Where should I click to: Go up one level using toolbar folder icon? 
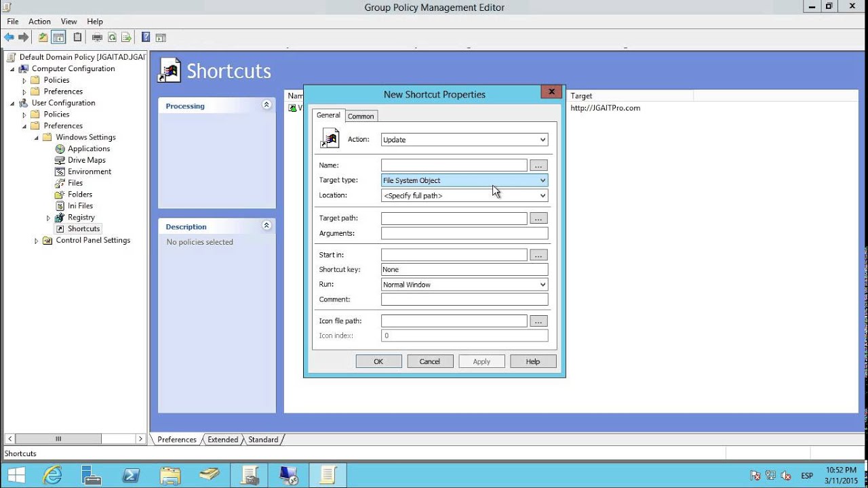coord(43,37)
